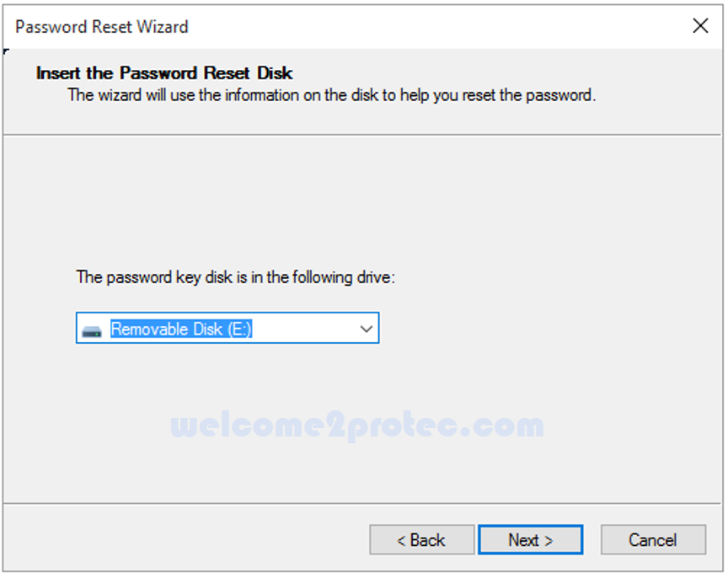The width and height of the screenshot is (728, 573).
Task: Click the word Wizard in window title
Action: click(163, 27)
